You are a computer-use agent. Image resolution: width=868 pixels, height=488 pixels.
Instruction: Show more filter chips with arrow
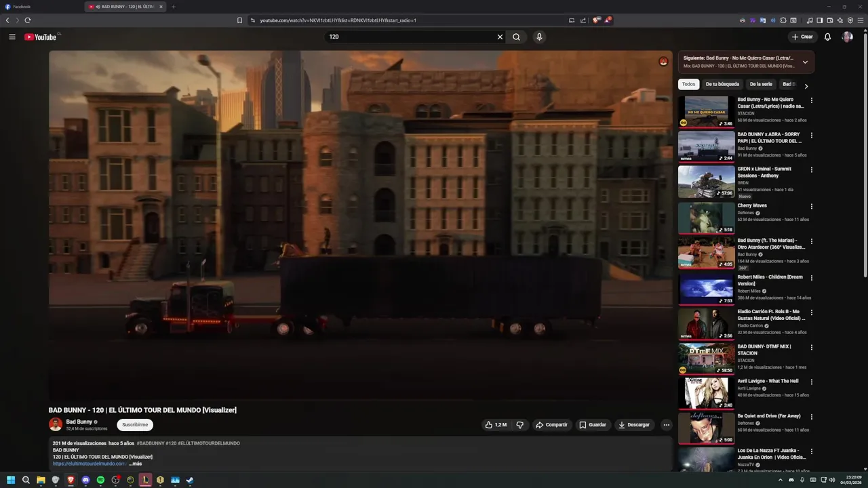pyautogui.click(x=806, y=86)
